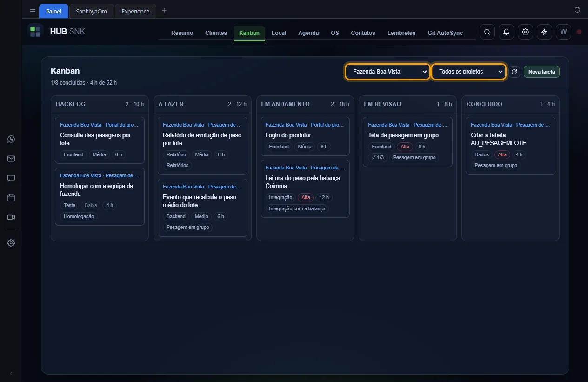588x382 pixels.
Task: Open video camera icon in sidebar
Action: [x=11, y=217]
